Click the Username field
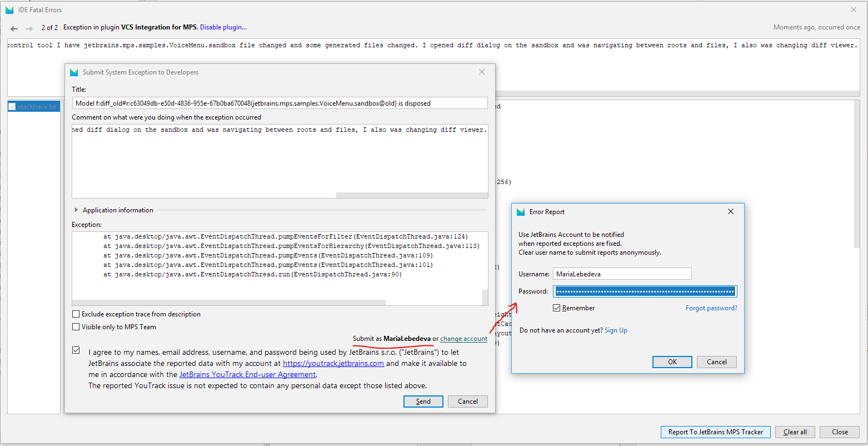 (622, 274)
